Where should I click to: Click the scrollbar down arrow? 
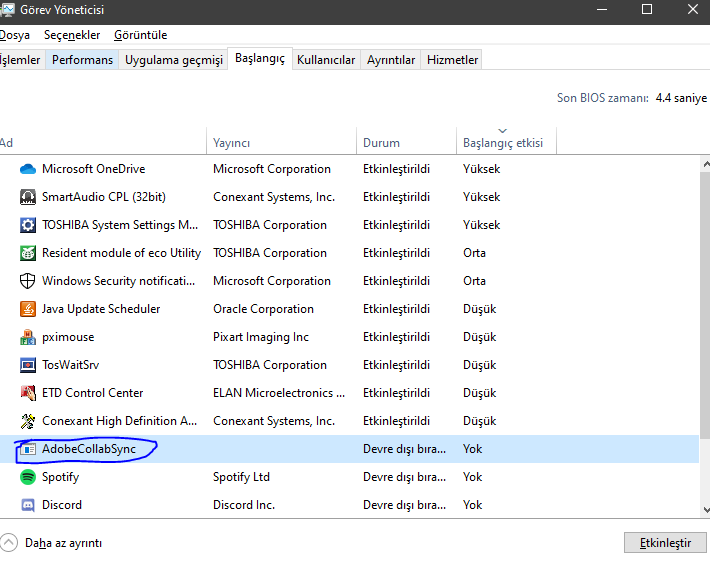pyautogui.click(x=705, y=510)
